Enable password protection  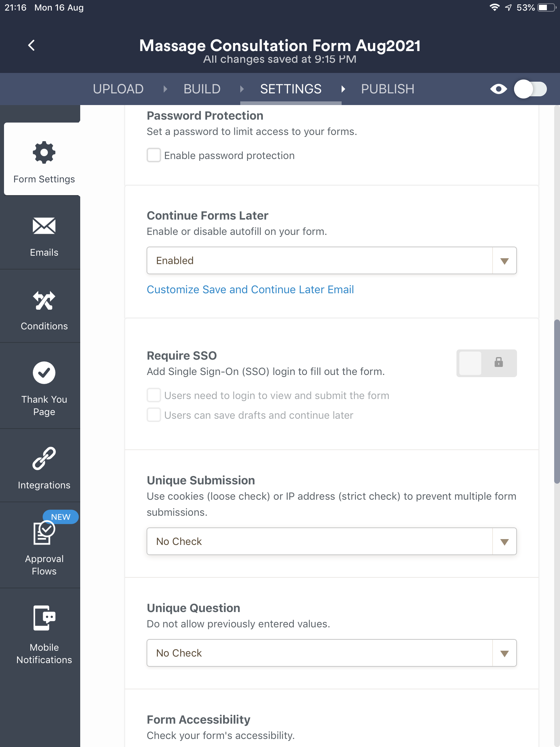click(x=153, y=155)
